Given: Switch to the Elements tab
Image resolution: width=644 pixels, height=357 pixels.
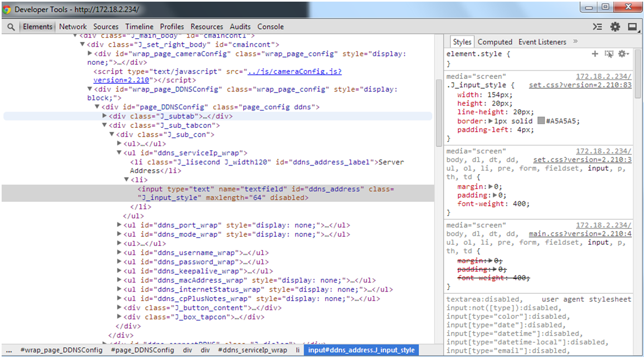Looking at the screenshot, I should pyautogui.click(x=38, y=27).
